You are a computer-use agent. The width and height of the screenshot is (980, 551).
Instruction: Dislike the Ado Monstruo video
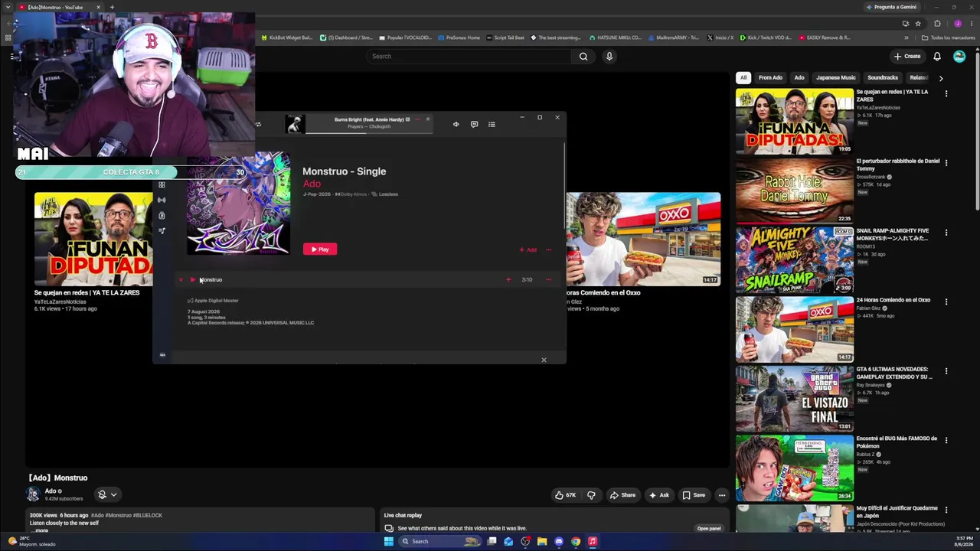point(591,495)
